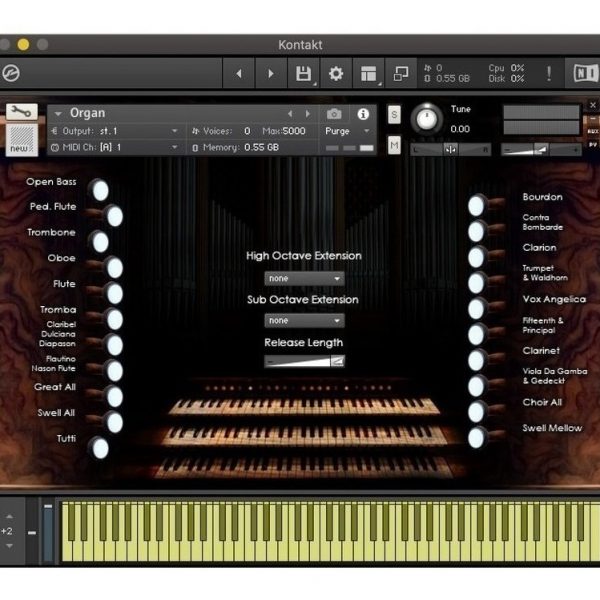The width and height of the screenshot is (600, 600).
Task: Select next instrument arrow beside Organ
Action: pyautogui.click(x=308, y=114)
